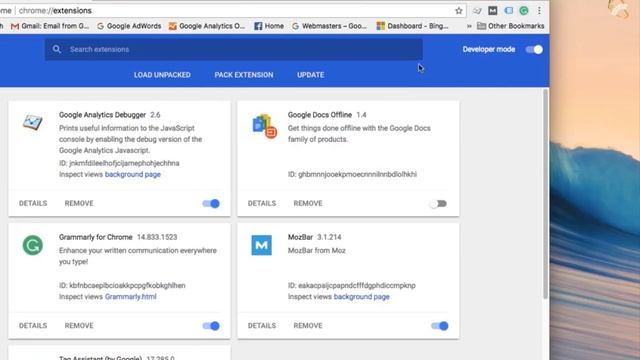Disable MozBar extension toggle

coord(440,326)
